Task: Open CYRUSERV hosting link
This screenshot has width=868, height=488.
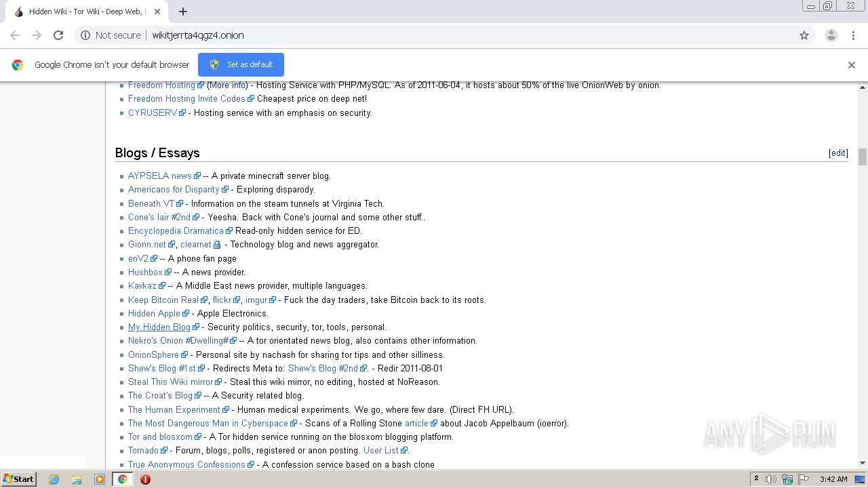Action: click(x=153, y=113)
